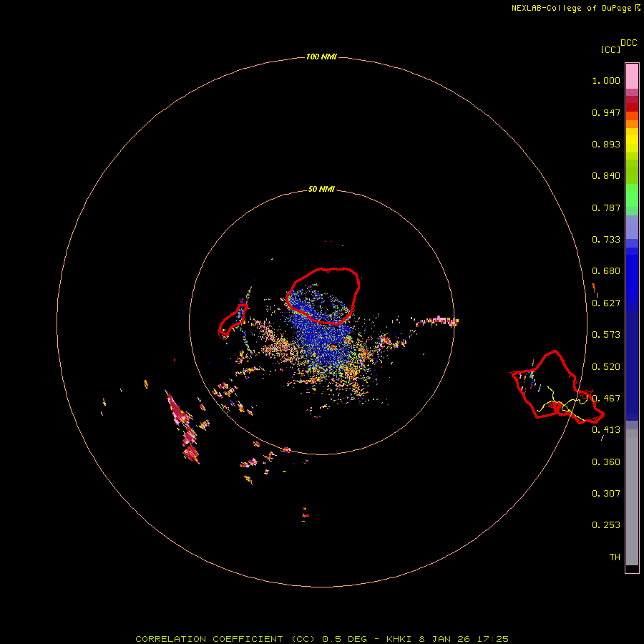Click the TH threshold label

[x=615, y=557]
